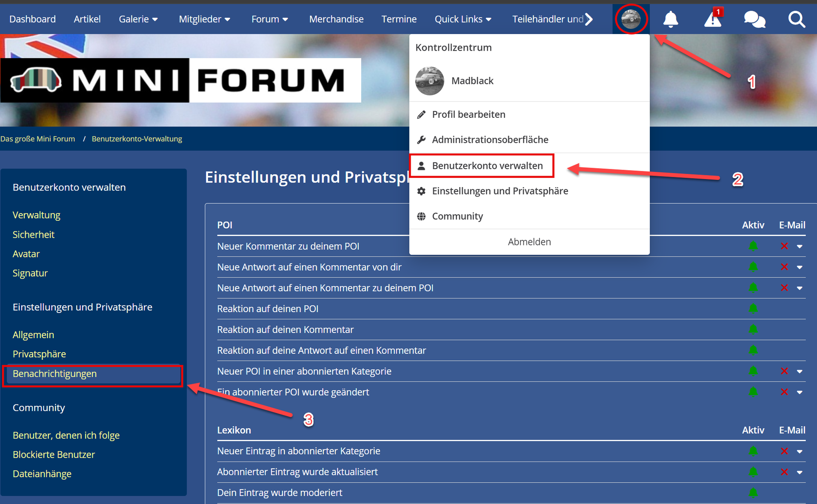This screenshot has width=817, height=504.
Task: Click the user avatar icon in the header
Action: click(x=631, y=19)
